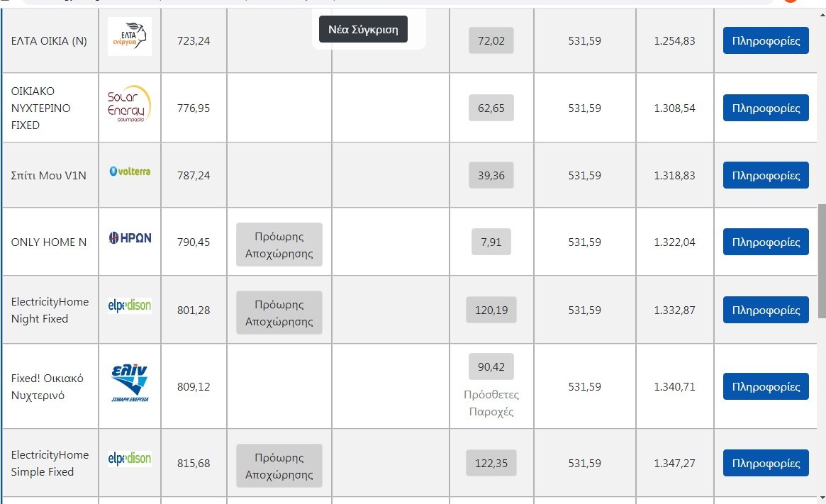Click the scrollbar down arrow
The height and width of the screenshot is (504, 826).
click(822, 498)
